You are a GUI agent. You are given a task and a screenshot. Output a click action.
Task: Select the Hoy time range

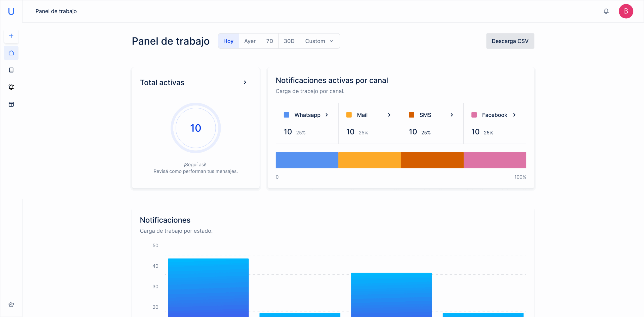228,41
